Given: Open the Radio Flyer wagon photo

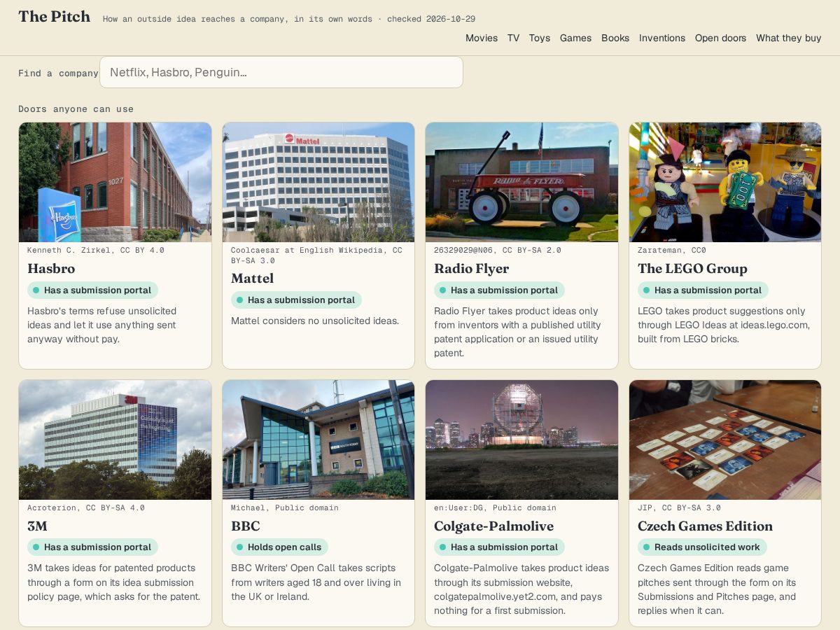Looking at the screenshot, I should [x=521, y=182].
